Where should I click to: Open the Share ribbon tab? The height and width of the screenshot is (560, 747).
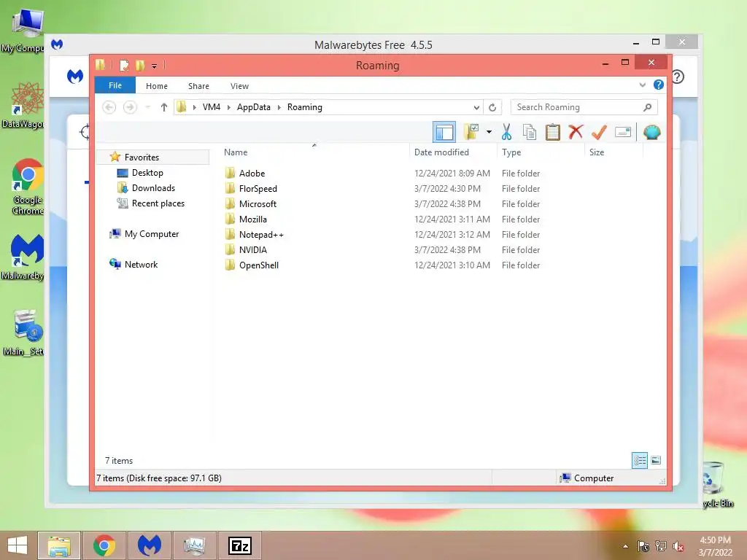point(198,86)
